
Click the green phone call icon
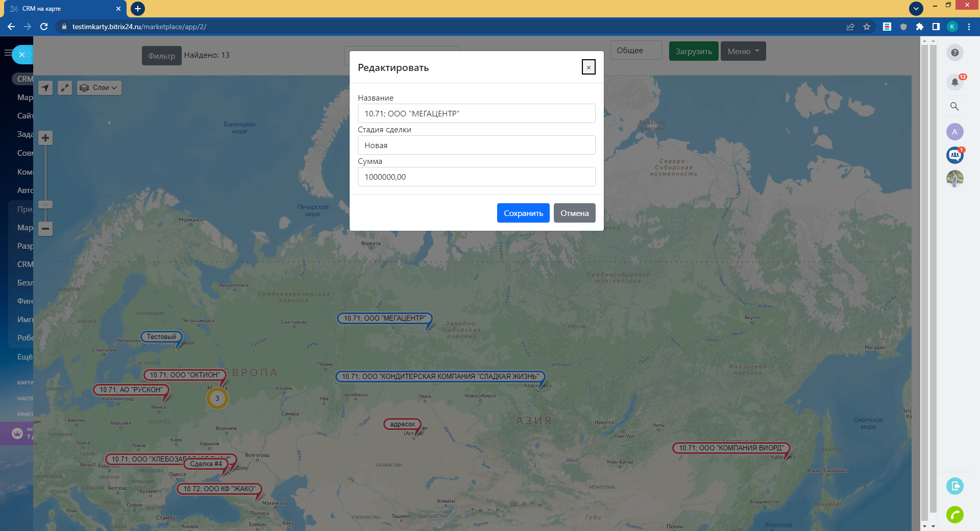(954, 514)
